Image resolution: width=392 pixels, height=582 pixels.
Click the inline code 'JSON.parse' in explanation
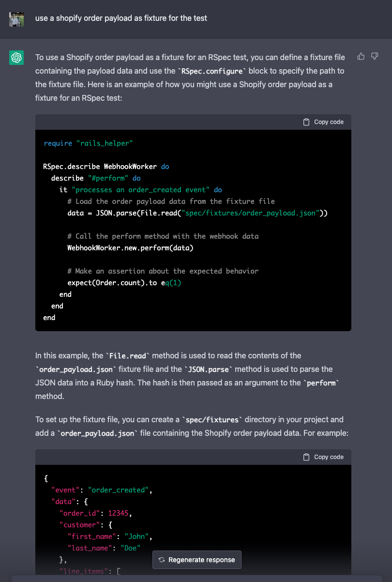point(209,369)
